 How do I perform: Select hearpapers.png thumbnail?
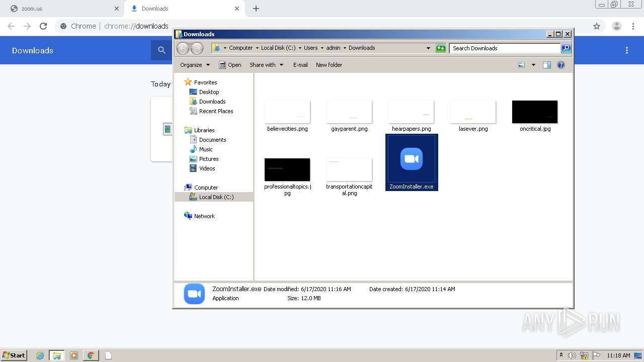point(411,112)
